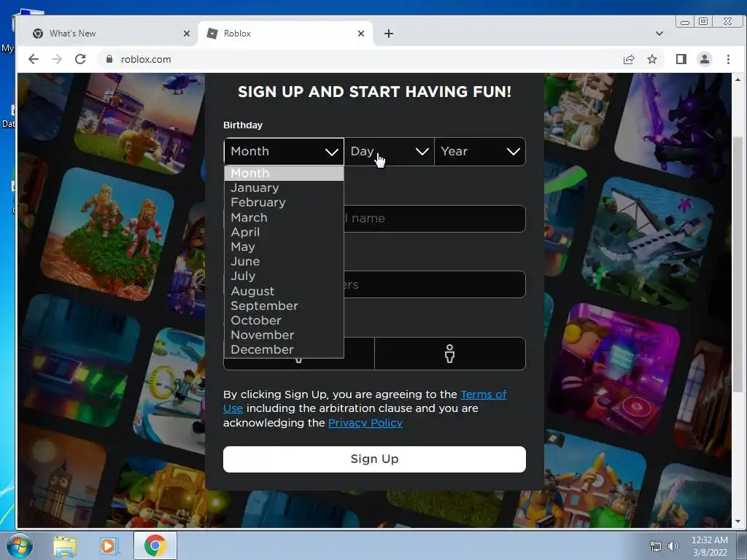747x560 pixels.
Task: Click the browser forward arrow
Action: [x=57, y=59]
